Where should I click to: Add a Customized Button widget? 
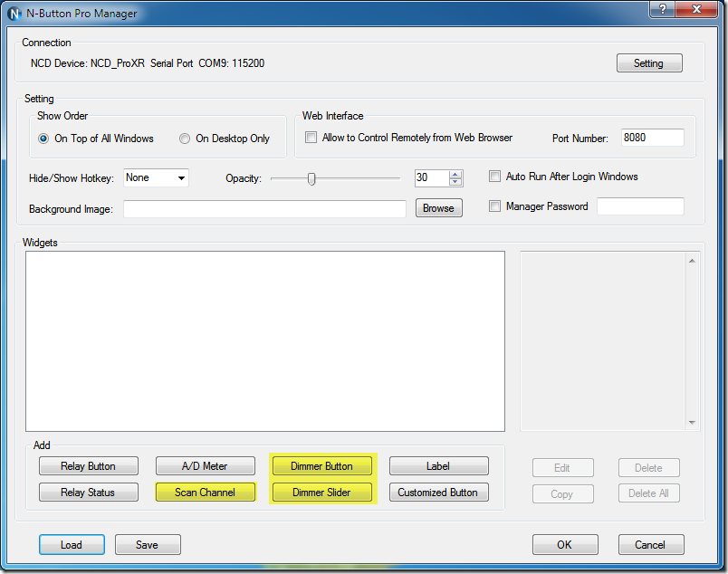[439, 493]
